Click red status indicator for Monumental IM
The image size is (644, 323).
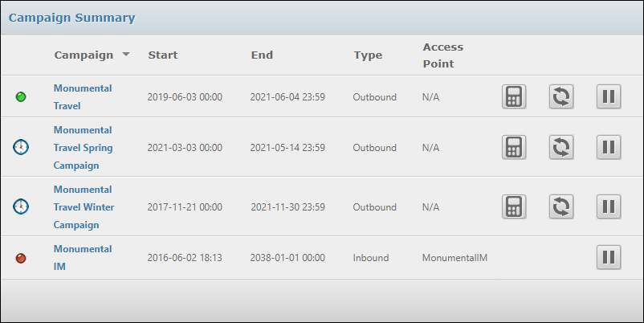click(21, 258)
